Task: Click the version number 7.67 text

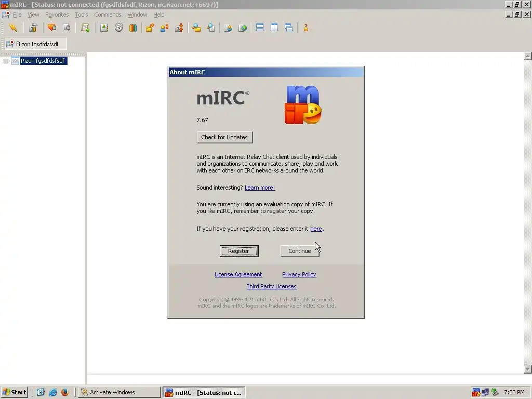Action: coord(202,120)
